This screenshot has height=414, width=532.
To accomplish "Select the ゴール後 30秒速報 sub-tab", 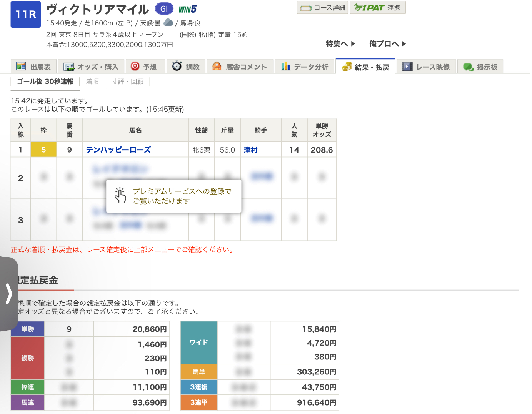I will point(45,81).
